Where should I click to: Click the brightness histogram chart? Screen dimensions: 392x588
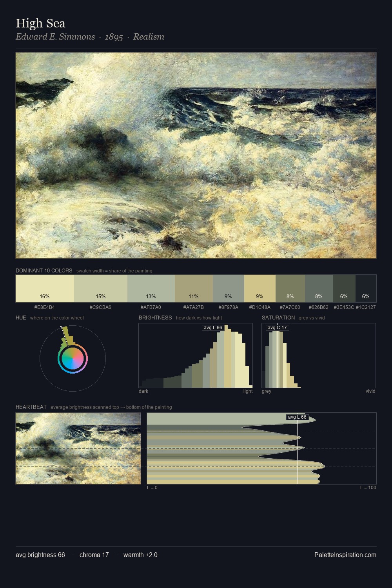click(196, 356)
